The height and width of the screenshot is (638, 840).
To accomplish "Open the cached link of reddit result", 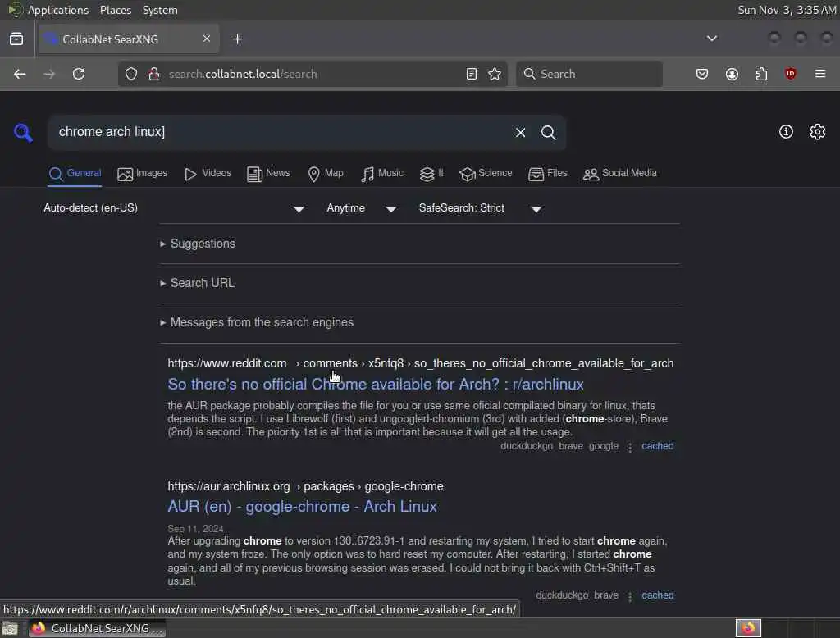I will point(657,446).
